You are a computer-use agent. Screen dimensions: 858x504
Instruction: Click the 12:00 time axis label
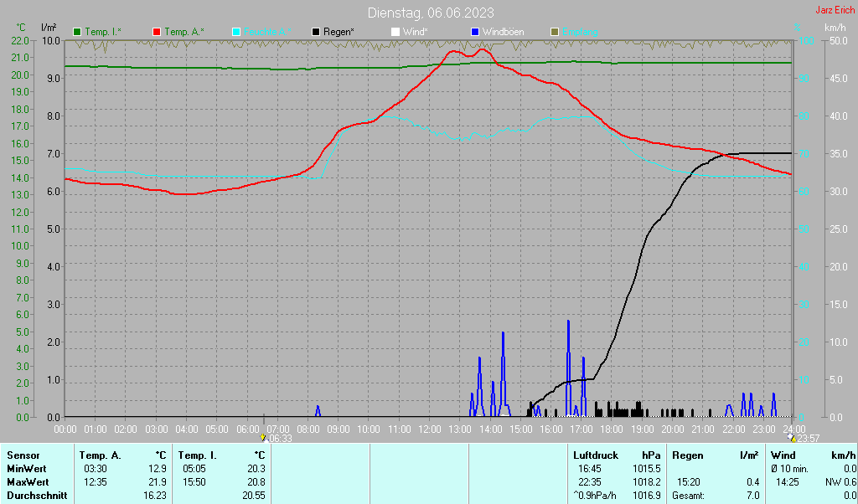pos(430,429)
